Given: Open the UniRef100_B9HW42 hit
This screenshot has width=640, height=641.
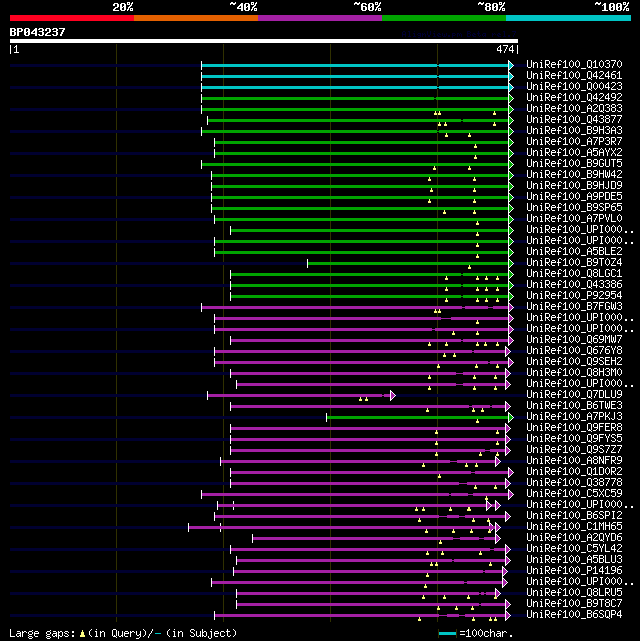Looking at the screenshot, I should pyautogui.click(x=574, y=175).
